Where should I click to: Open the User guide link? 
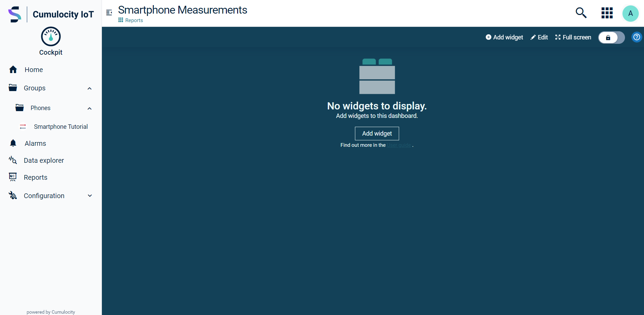coord(399,145)
